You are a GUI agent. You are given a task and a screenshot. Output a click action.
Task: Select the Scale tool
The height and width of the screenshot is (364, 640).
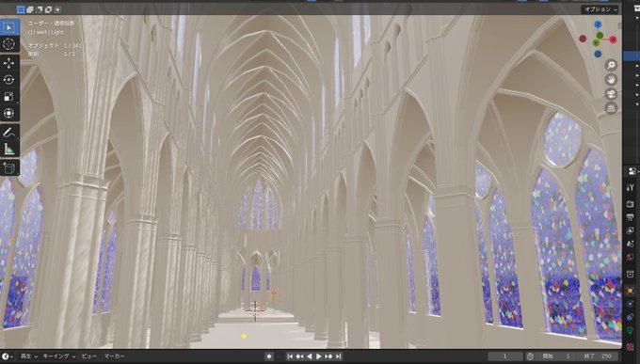tap(9, 96)
